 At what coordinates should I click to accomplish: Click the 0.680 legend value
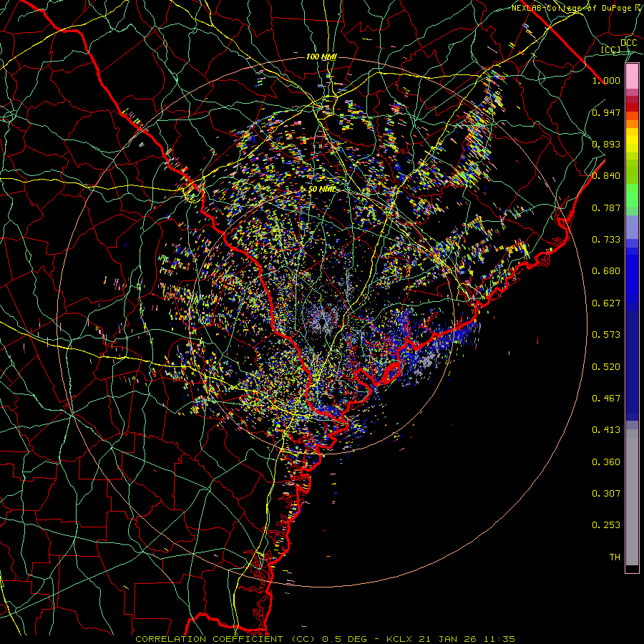[x=606, y=271]
